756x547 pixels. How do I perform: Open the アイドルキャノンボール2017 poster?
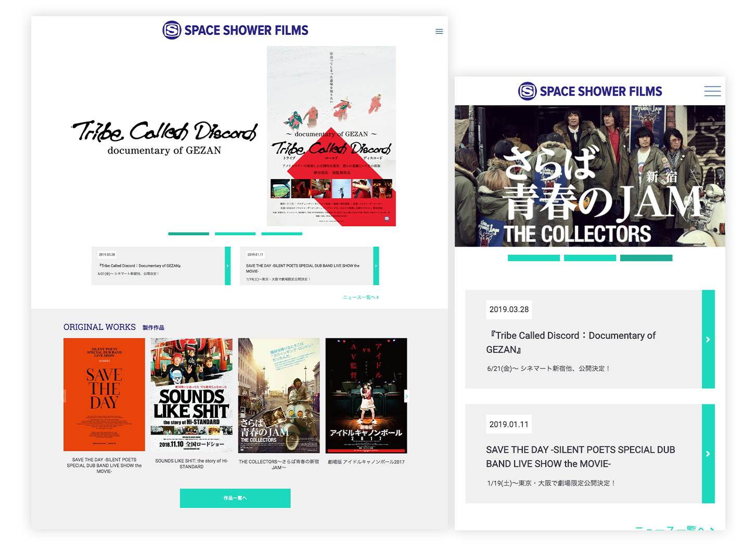point(366,396)
